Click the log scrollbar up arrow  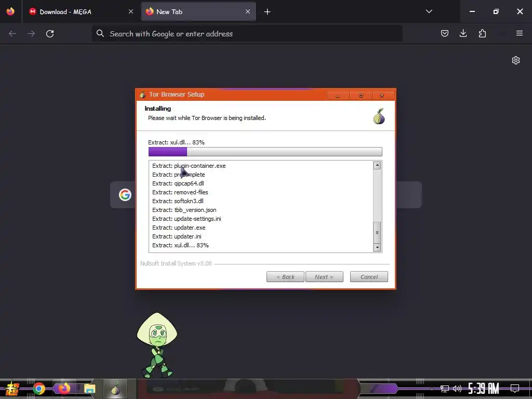click(377, 166)
